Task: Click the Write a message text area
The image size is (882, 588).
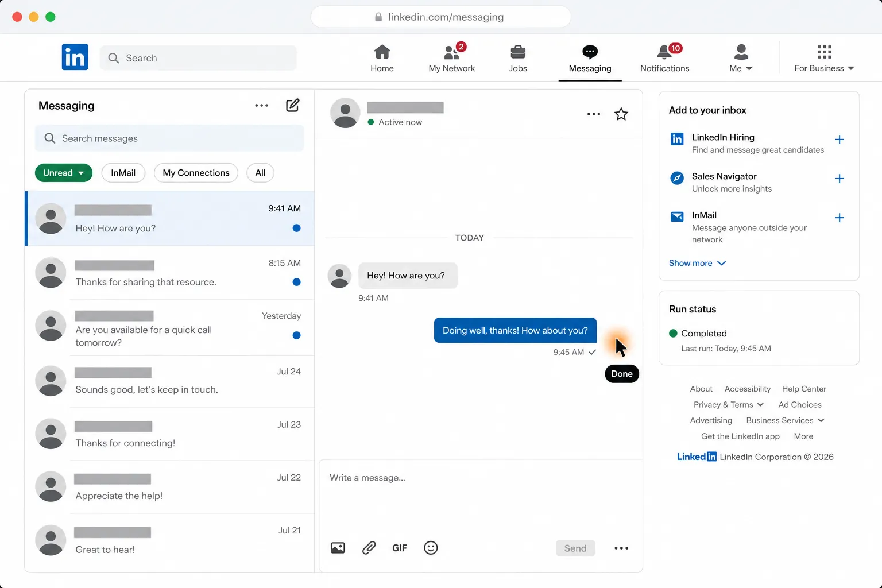Action: pyautogui.click(x=481, y=495)
